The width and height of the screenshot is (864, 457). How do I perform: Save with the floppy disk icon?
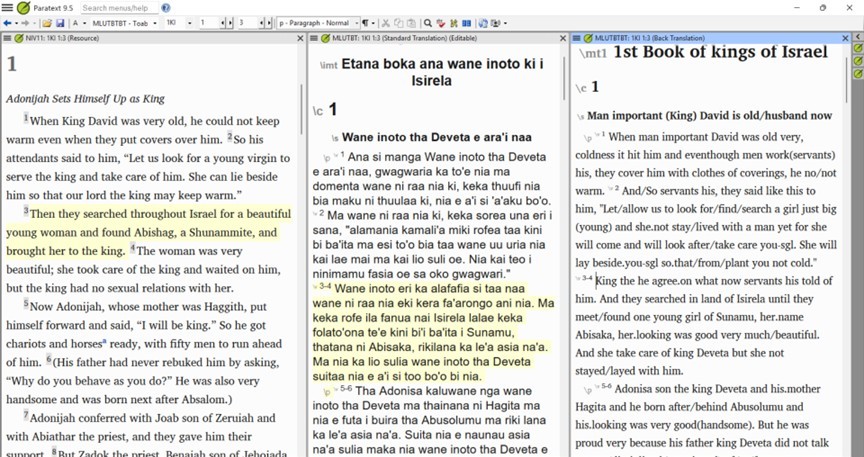tap(60, 23)
